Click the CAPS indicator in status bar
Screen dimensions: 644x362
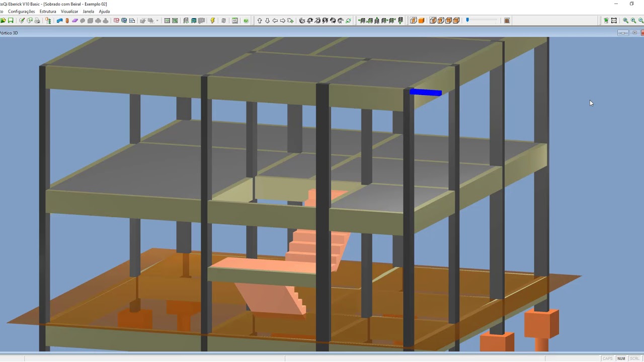(x=608, y=358)
